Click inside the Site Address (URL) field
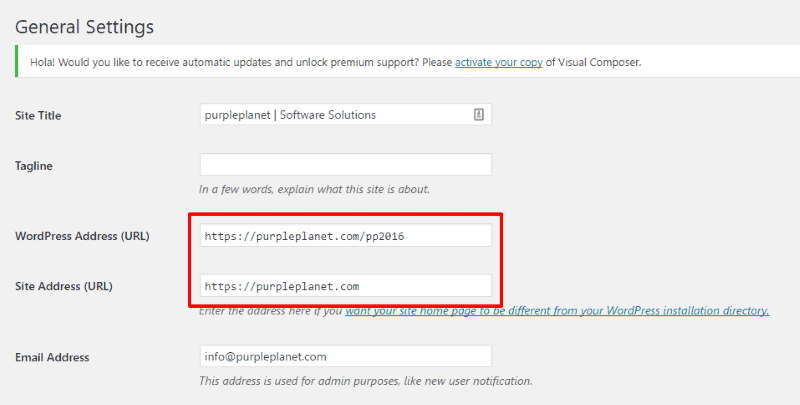800x405 pixels. 345,286
